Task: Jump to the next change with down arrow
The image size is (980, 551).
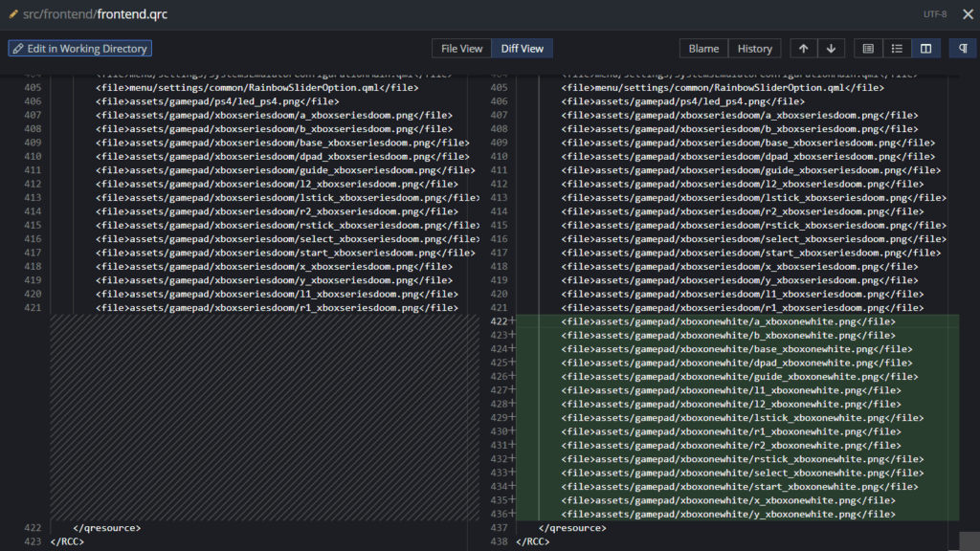Action: (831, 49)
